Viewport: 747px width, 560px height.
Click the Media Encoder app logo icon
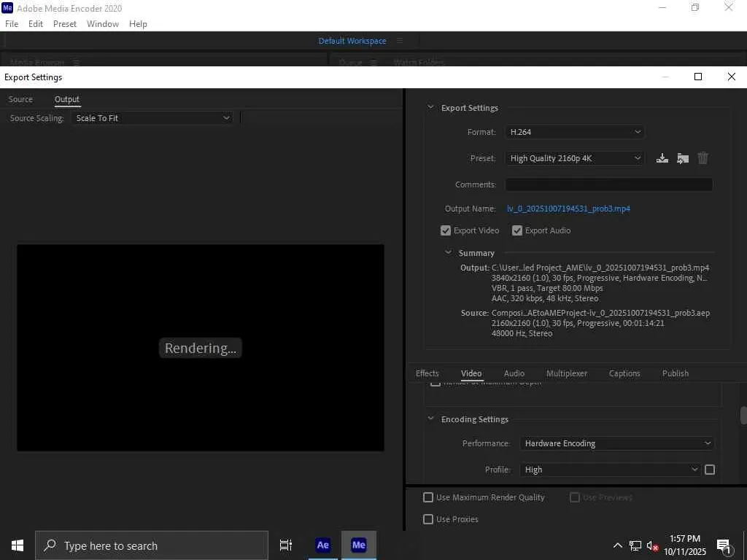tap(7, 8)
